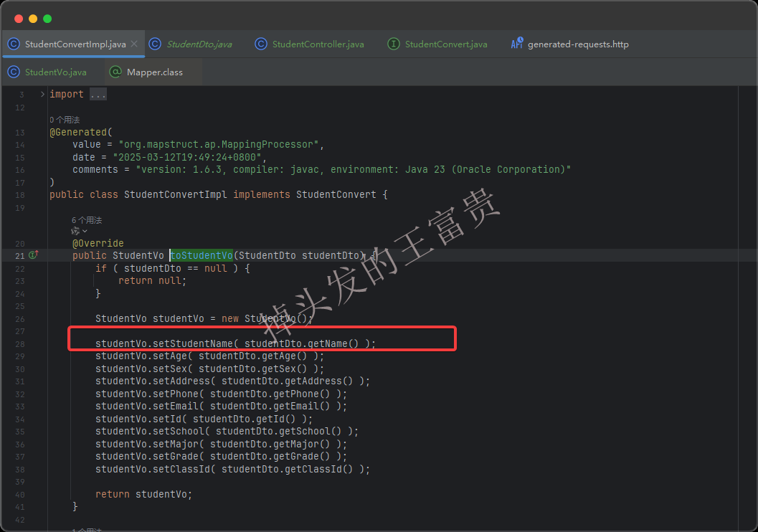758x532 pixels.
Task: Click the class icon on StudentVo.java tab
Action: pos(14,72)
